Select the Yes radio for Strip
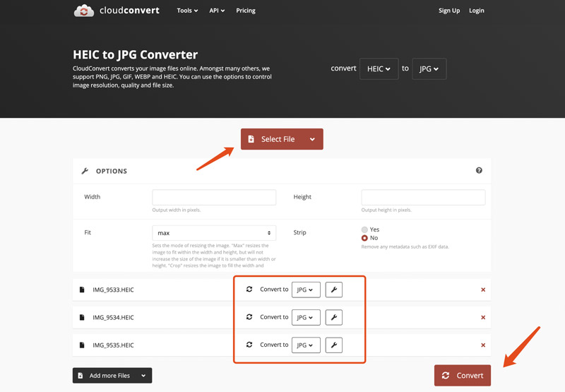This screenshot has width=565, height=392. [x=364, y=230]
